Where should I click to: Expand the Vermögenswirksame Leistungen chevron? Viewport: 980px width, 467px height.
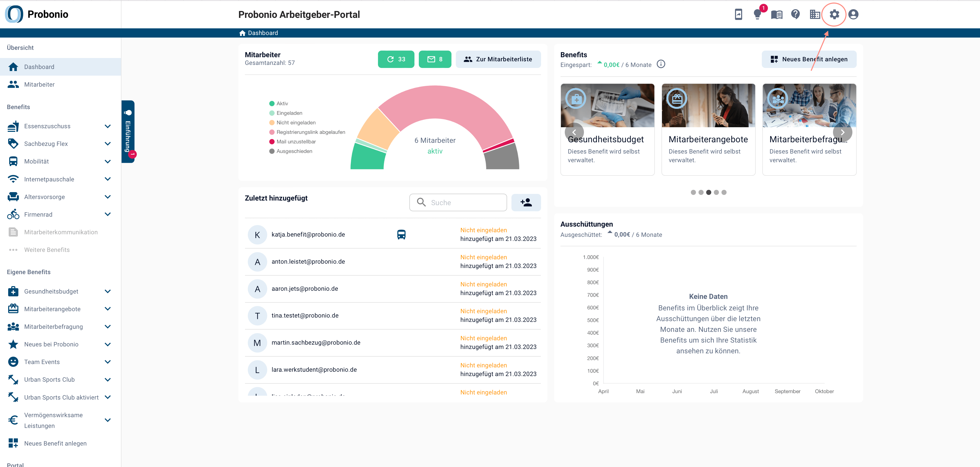pyautogui.click(x=108, y=420)
